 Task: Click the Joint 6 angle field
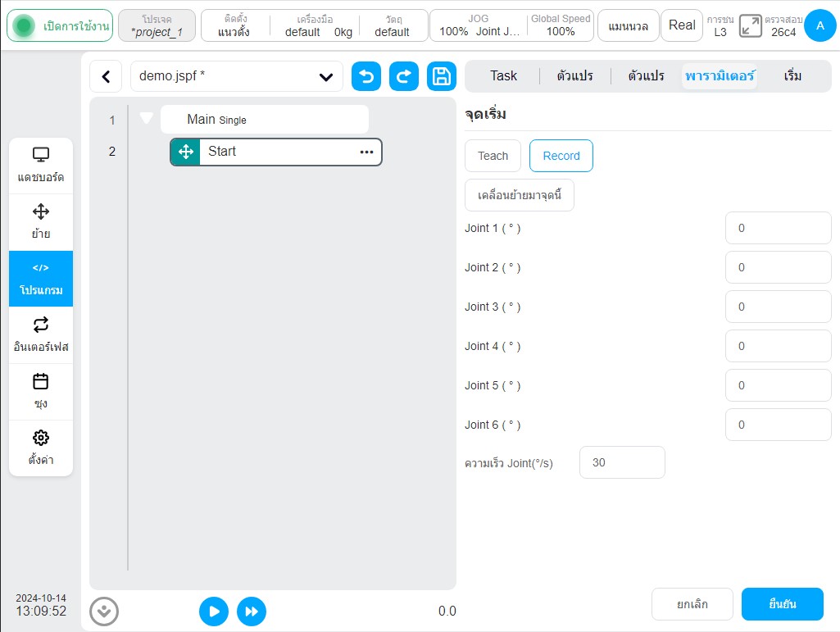[778, 425]
